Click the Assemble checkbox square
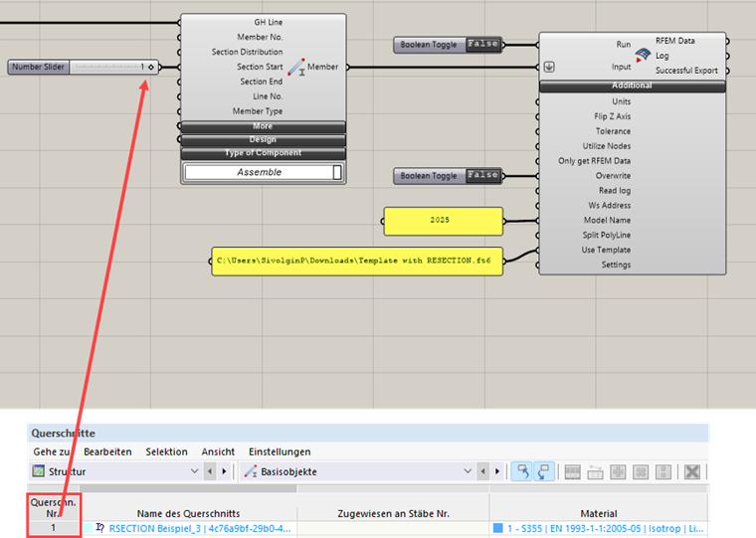This screenshot has width=756, height=538. coord(337,172)
